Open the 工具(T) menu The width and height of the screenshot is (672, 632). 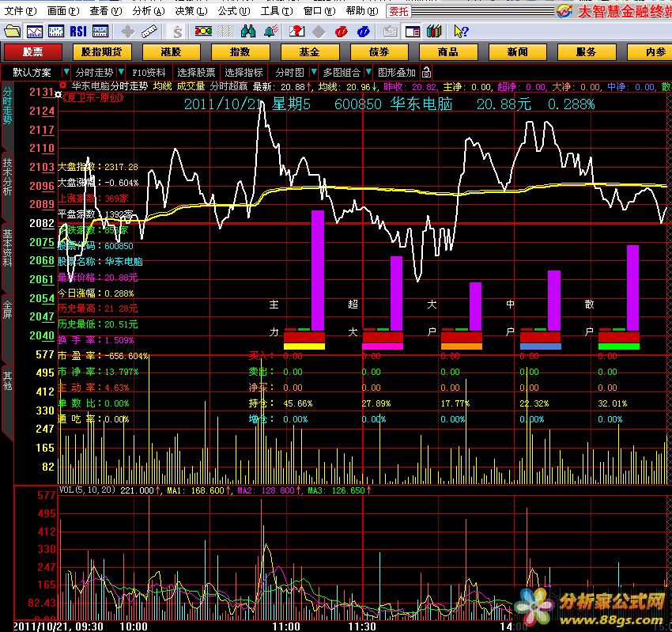click(277, 11)
